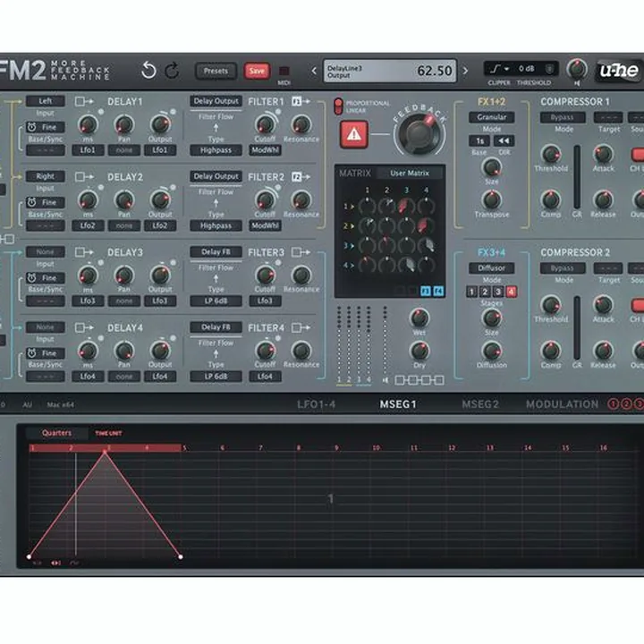The height and width of the screenshot is (644, 644).
Task: Open FX3+4 Diffusor mode dropdown
Action: click(491, 267)
